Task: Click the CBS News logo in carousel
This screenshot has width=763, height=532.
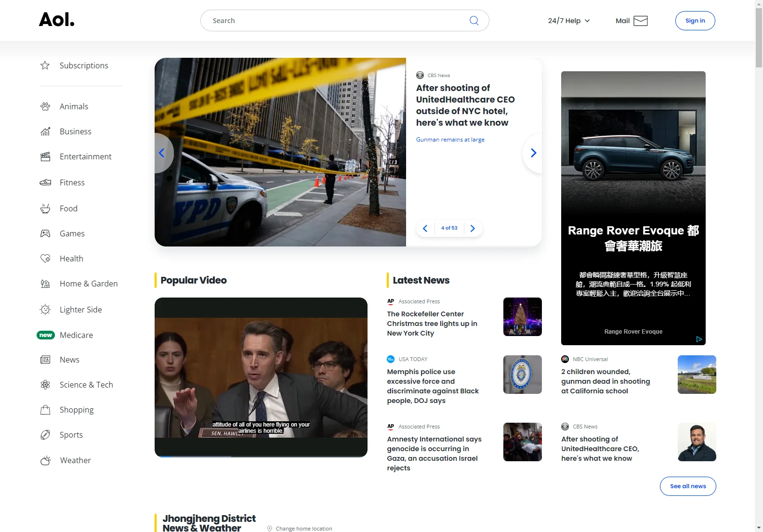Action: click(x=420, y=75)
